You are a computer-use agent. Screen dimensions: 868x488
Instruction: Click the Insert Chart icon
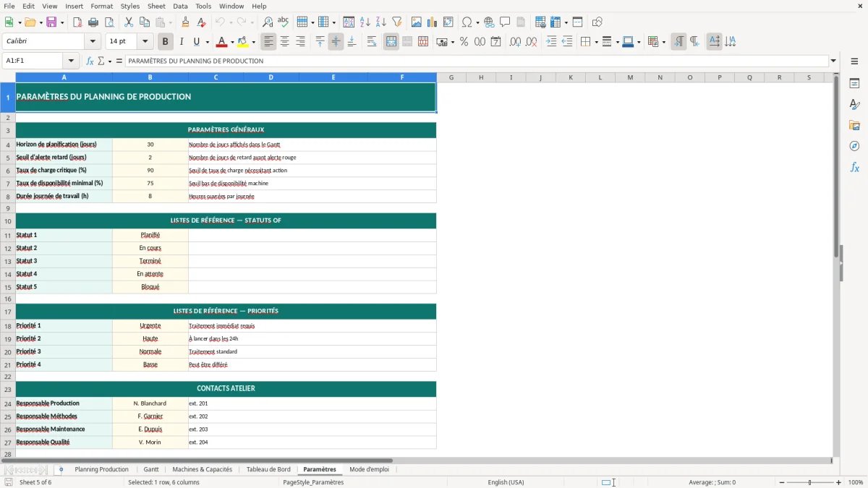point(433,22)
